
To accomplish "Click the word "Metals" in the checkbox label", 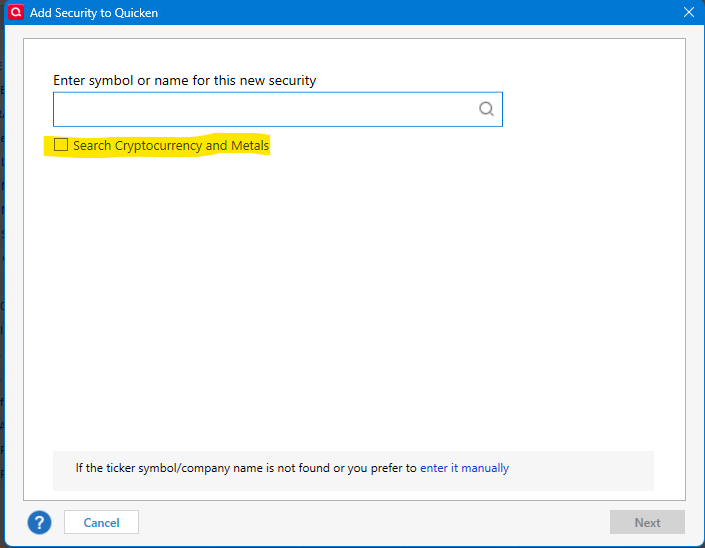I will click(x=250, y=146).
